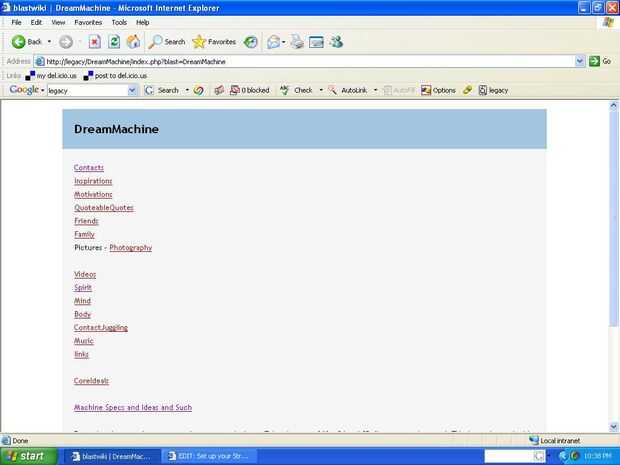Stop page loading with red X icon
The image size is (620, 465).
(x=95, y=42)
